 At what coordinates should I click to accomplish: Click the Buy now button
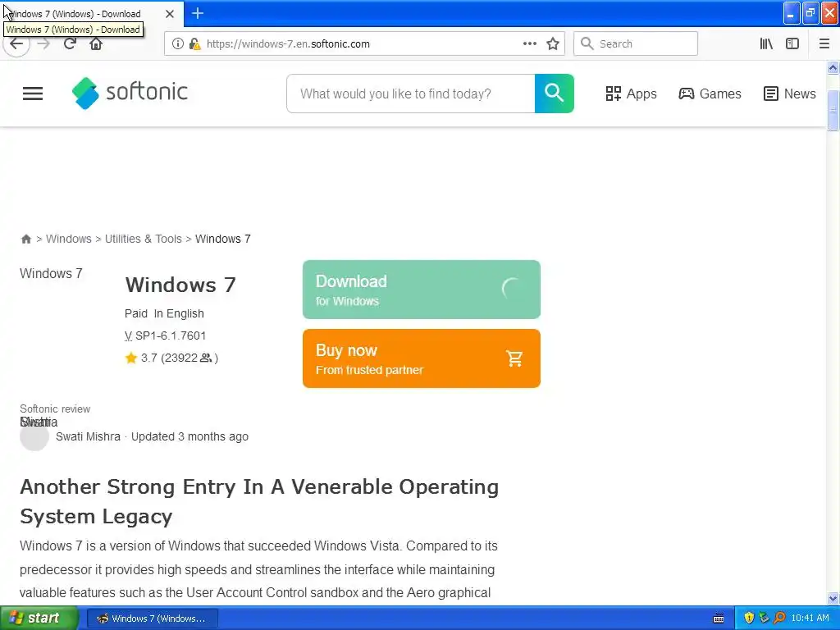pos(422,358)
